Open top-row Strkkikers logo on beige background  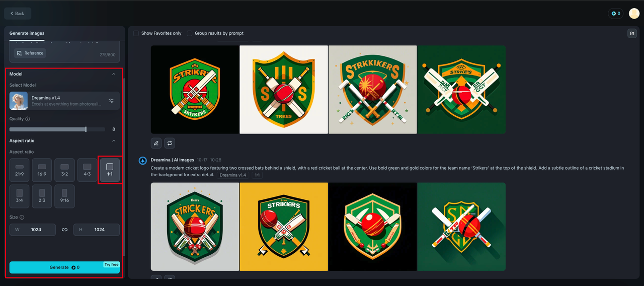[372, 90]
